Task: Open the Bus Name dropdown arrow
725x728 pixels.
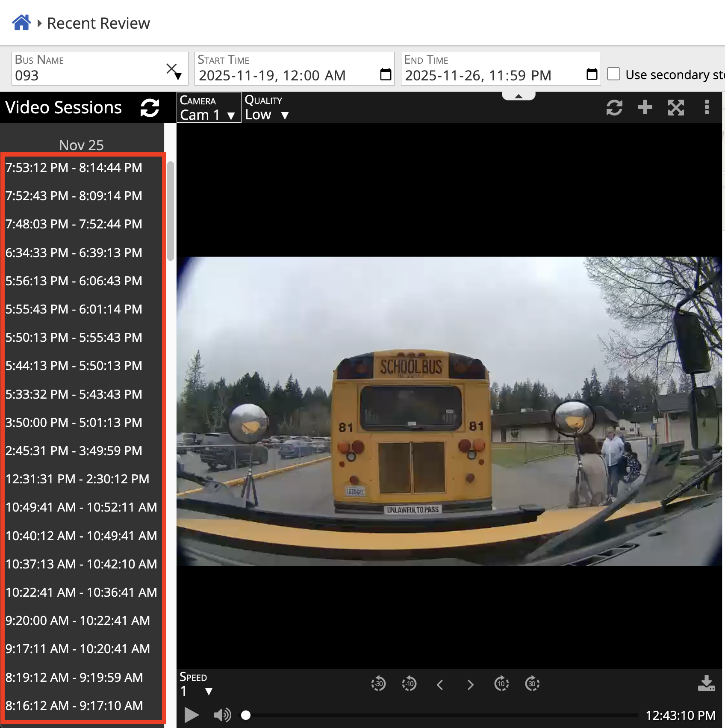Action: click(x=179, y=76)
